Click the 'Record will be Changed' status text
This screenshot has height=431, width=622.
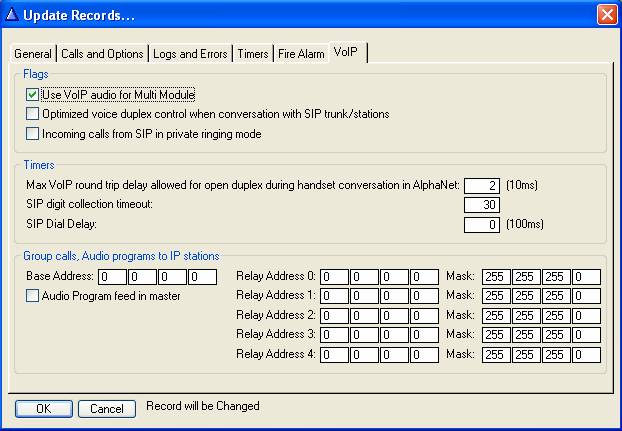coord(203,406)
